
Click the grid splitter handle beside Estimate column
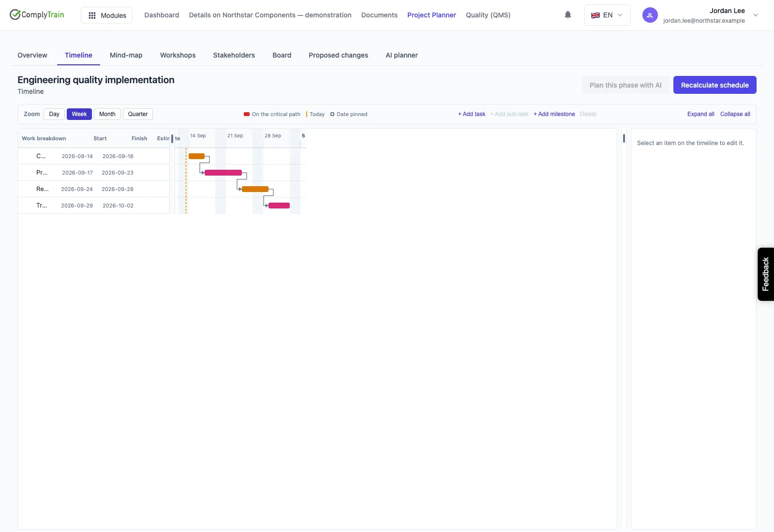(172, 139)
